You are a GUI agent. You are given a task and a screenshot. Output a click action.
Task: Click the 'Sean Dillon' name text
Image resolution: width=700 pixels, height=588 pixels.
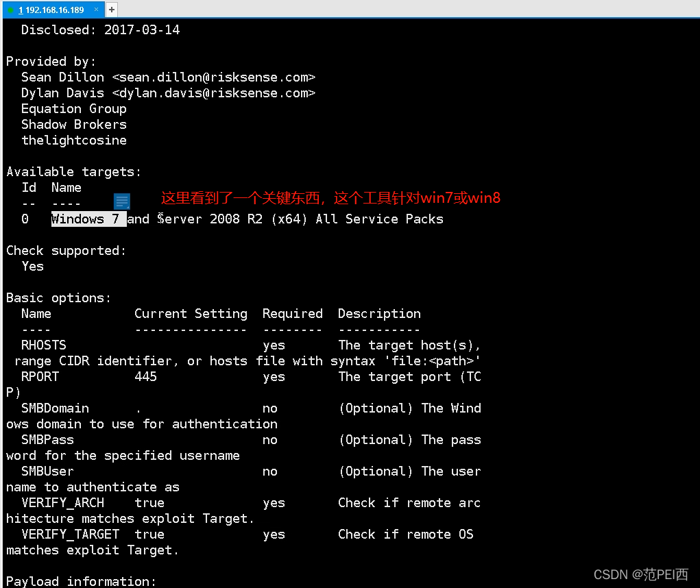click(x=62, y=77)
